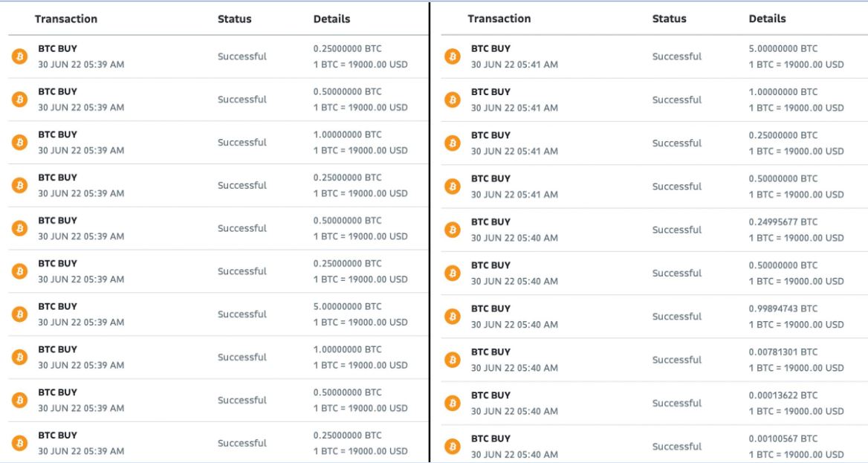
Task: Select the amount 0.00013622 BTC
Action: pyautogui.click(x=783, y=395)
